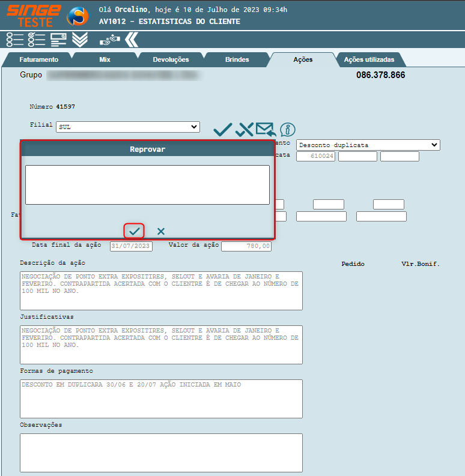
Task: Open the info bubble icon
Action: (288, 129)
